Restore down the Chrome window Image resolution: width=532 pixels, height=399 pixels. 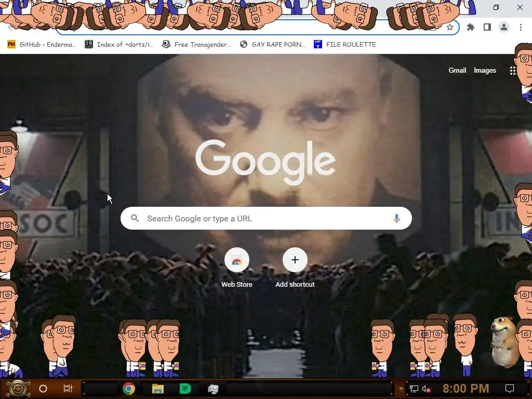tap(496, 7)
